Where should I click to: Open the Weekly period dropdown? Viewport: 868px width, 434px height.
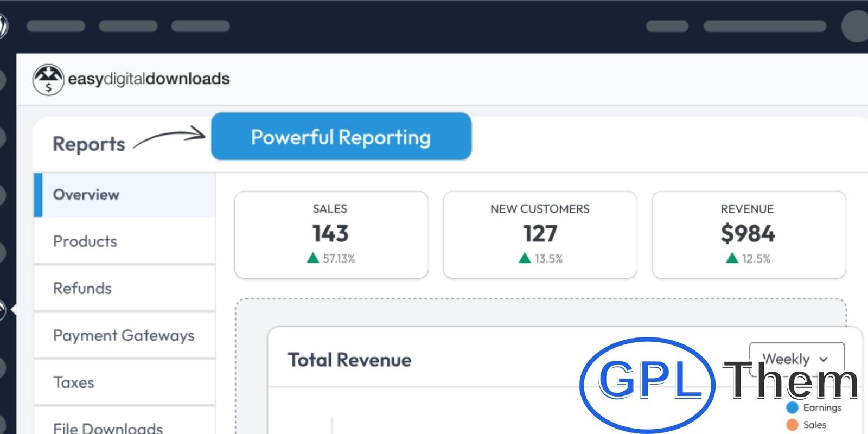796,359
